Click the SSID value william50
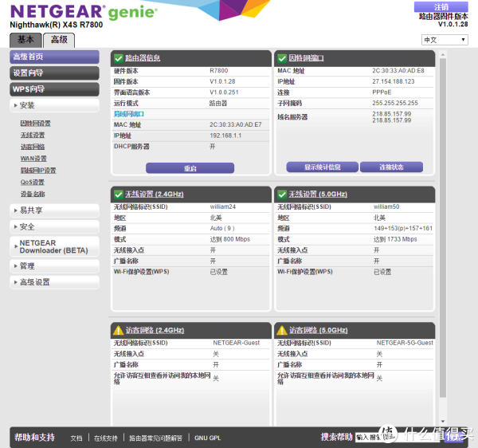Image resolution: width=478 pixels, height=448 pixels. 386,206
